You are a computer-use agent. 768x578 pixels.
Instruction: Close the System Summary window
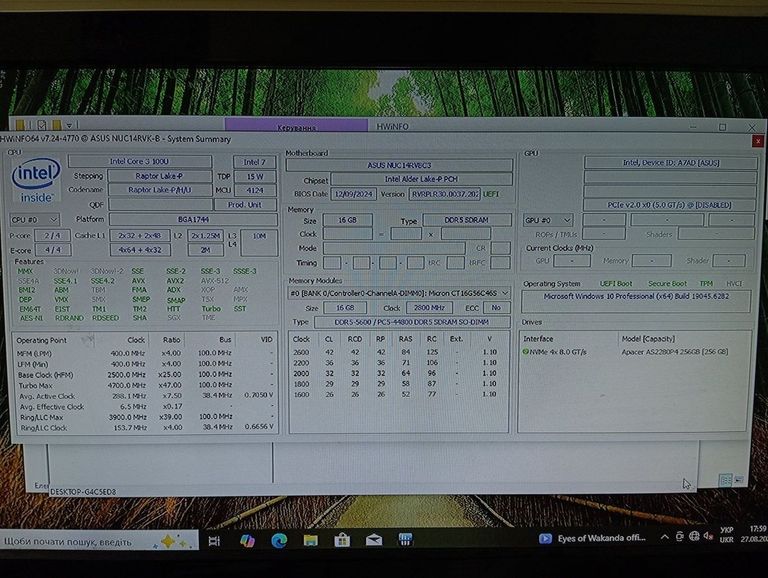(x=758, y=141)
